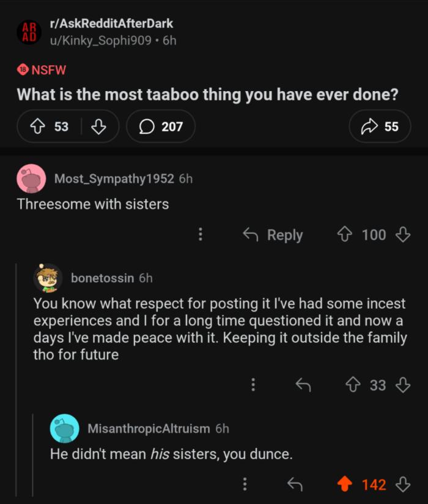This screenshot has height=504, width=428.
Task: Downvote Most_Sympathy1952's comment
Action: tap(403, 235)
